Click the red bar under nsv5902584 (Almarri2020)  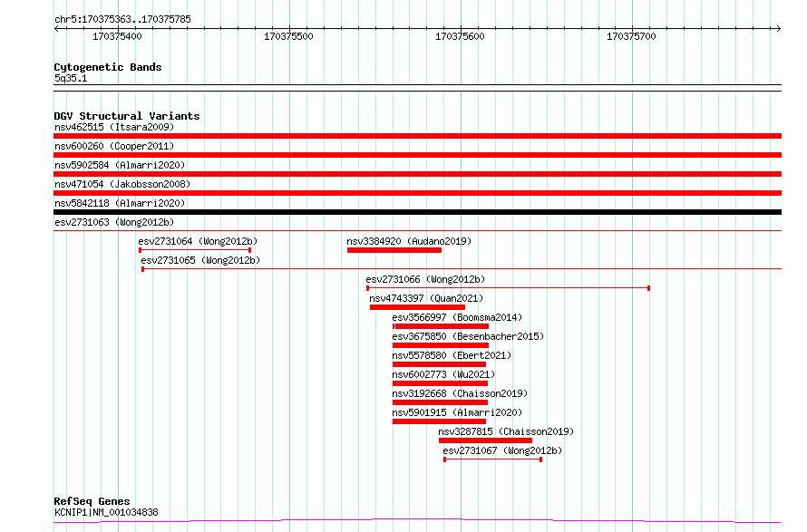click(x=417, y=174)
